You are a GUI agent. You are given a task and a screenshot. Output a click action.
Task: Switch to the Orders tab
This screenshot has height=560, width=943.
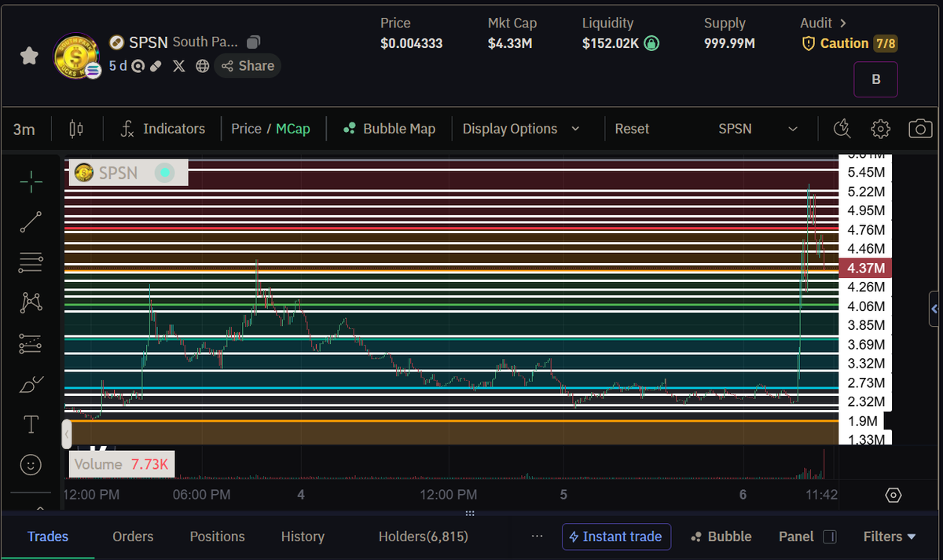(133, 536)
